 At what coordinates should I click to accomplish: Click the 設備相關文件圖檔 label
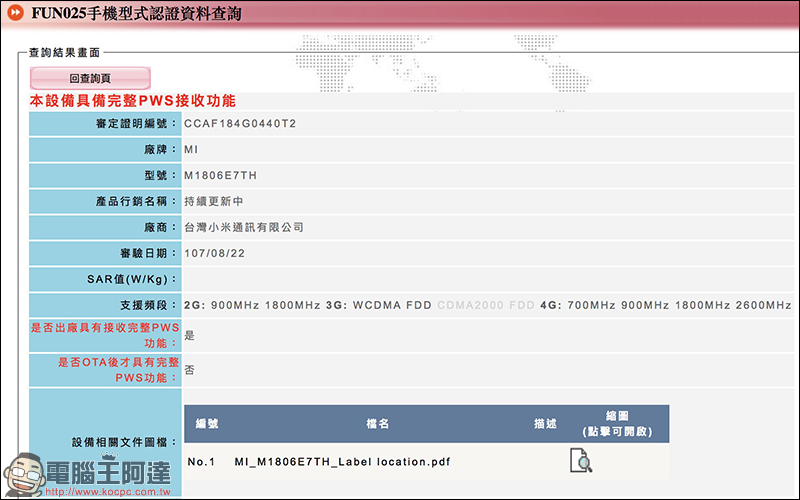pyautogui.click(x=124, y=442)
